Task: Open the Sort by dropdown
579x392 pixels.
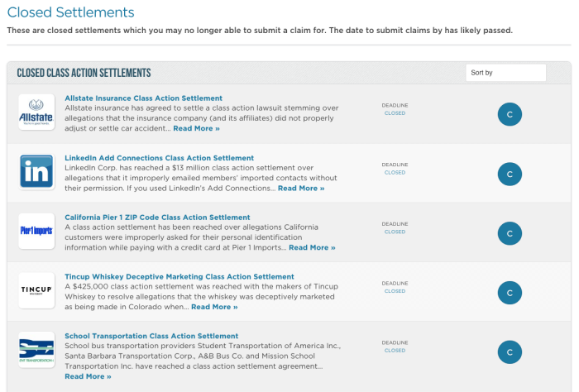Action: [x=505, y=73]
